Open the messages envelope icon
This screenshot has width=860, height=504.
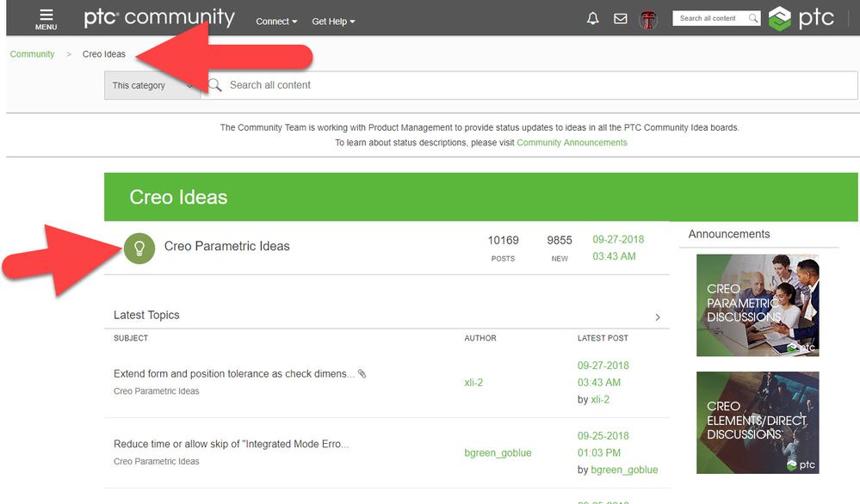[x=621, y=19]
